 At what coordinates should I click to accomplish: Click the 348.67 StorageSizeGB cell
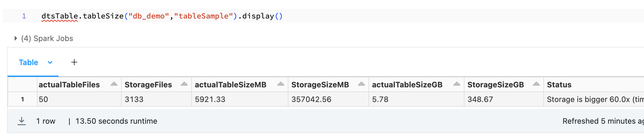click(x=504, y=99)
